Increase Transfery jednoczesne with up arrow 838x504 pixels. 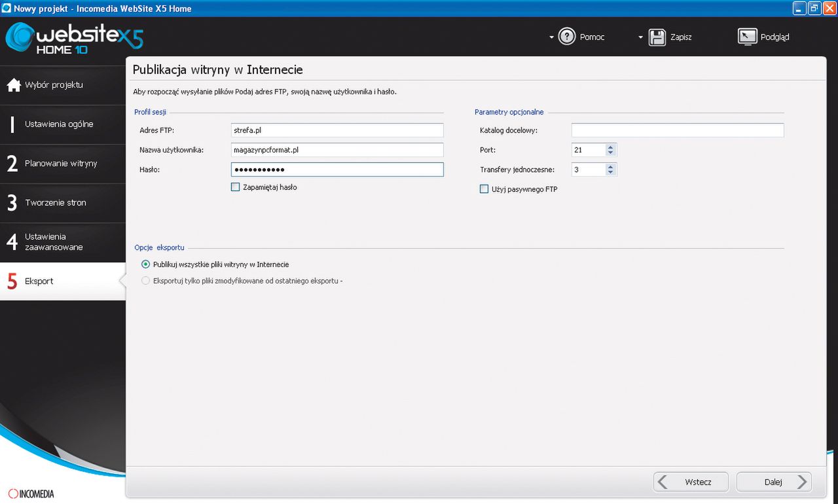coord(611,167)
